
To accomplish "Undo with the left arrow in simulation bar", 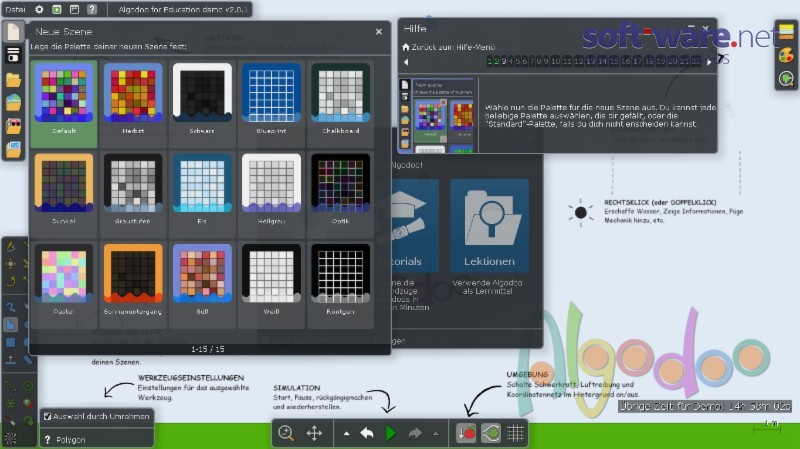I will pos(367,434).
